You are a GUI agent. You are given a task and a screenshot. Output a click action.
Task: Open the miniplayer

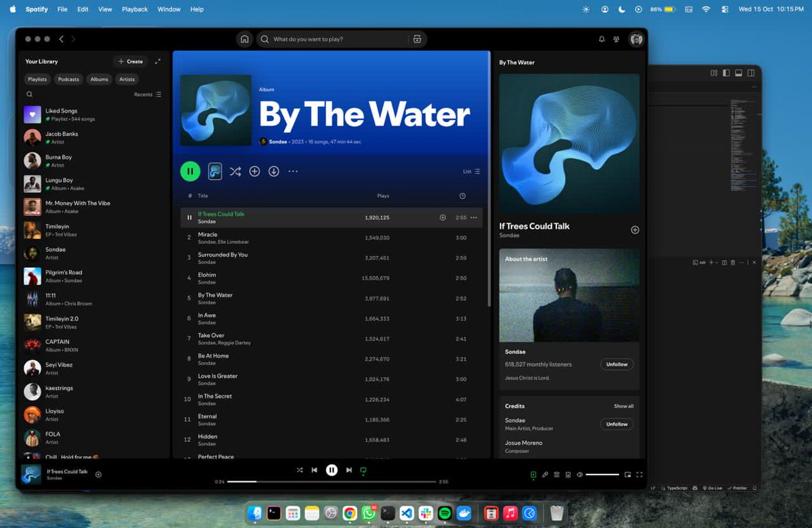tap(628, 475)
